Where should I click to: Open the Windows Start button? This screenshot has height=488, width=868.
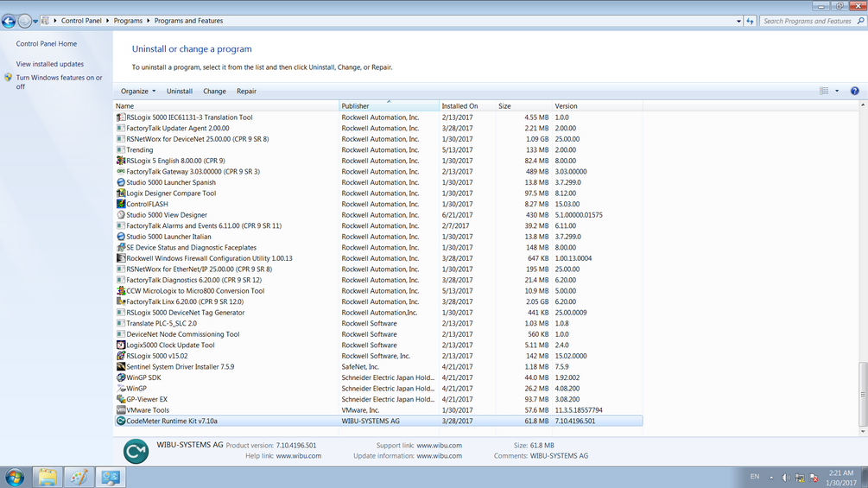tap(15, 477)
